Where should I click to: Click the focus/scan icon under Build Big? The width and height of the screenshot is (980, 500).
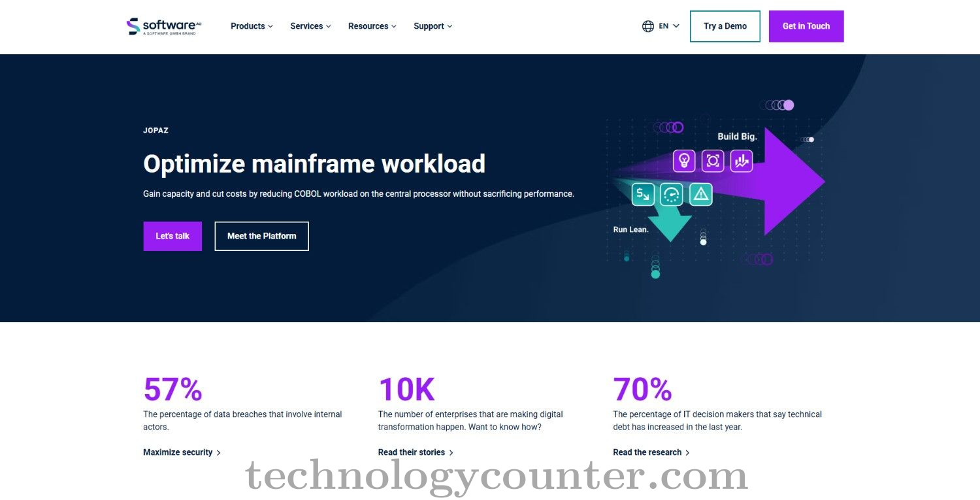point(713,161)
